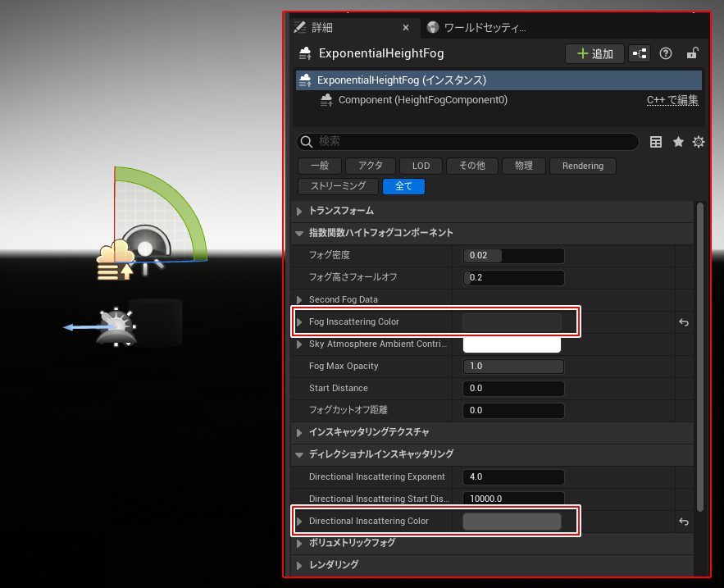724x588 pixels.
Task: Collapse the ディレクショナルインスキャッタリング section
Action: tap(299, 454)
